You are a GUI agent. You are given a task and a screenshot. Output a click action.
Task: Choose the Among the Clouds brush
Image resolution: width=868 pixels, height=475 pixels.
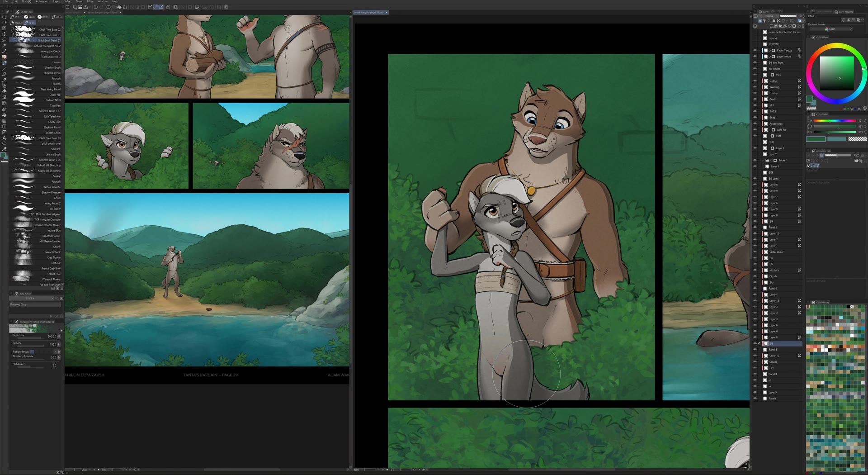coord(35,51)
